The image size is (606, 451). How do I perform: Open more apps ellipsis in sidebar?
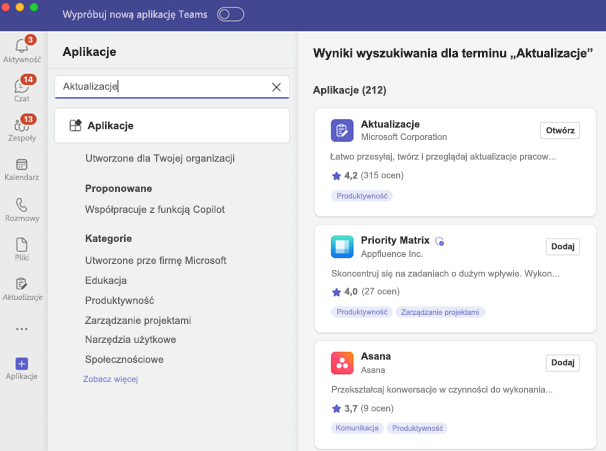coord(22,329)
